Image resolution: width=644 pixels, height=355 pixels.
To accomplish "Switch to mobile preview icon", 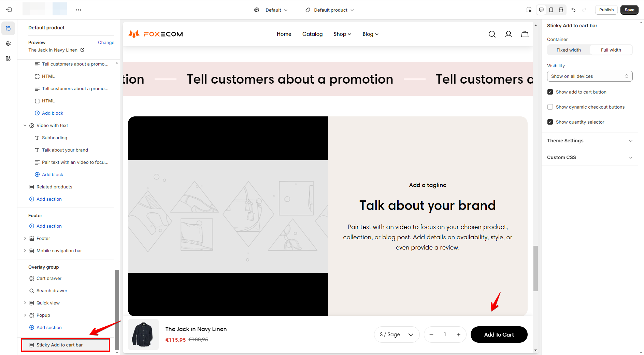I will point(551,10).
